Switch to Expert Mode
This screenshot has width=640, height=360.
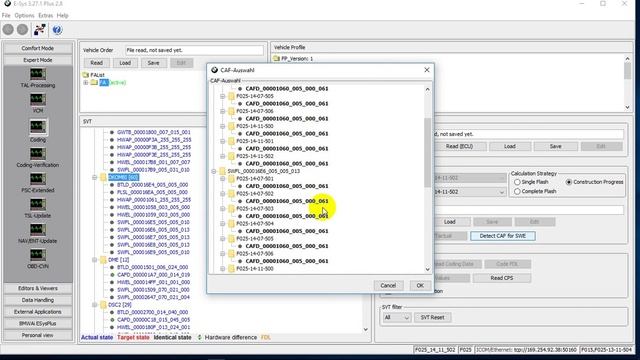pyautogui.click(x=38, y=60)
